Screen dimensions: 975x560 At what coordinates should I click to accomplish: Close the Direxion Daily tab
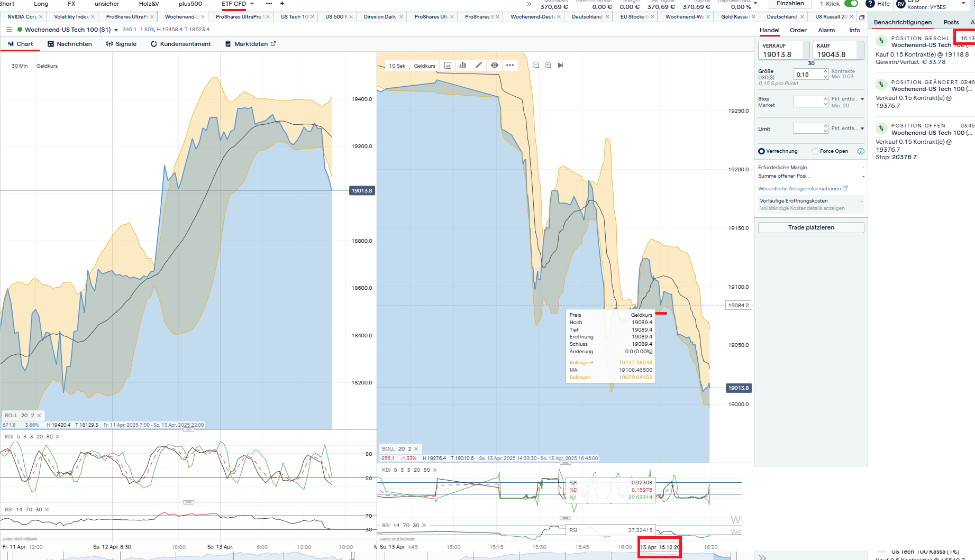(x=401, y=17)
